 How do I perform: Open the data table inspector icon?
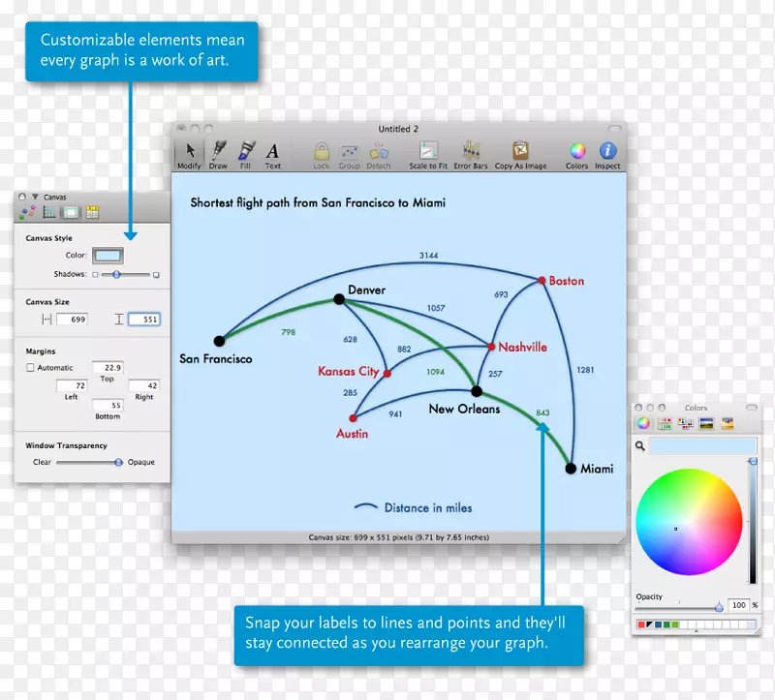point(92,212)
